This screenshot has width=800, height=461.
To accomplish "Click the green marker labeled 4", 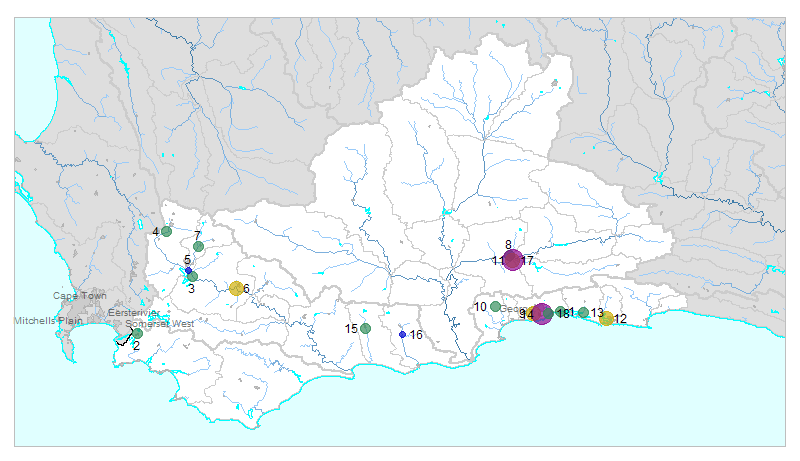I will coord(166,232).
